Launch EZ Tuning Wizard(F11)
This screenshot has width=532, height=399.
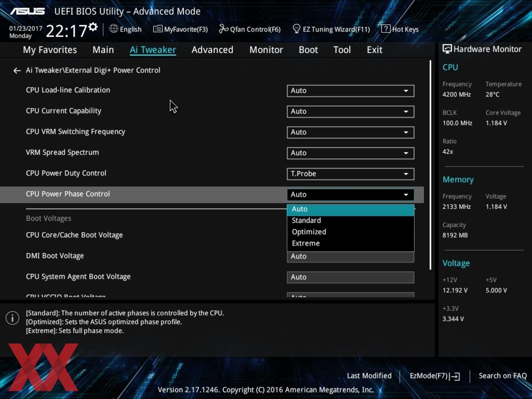[331, 29]
